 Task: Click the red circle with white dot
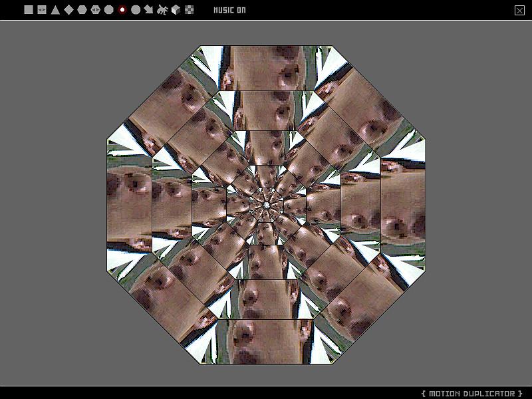(x=122, y=10)
